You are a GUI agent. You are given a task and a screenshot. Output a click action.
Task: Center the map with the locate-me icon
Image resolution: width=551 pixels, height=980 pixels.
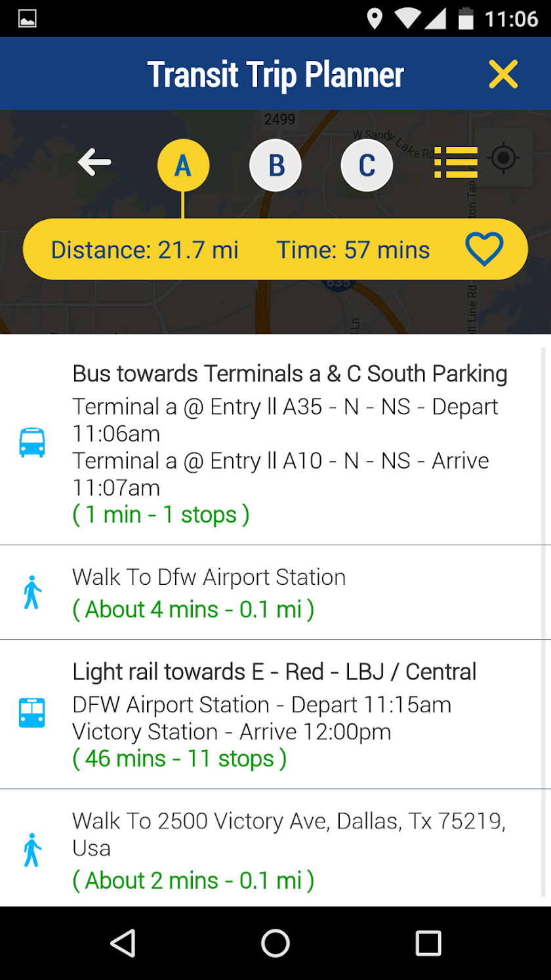point(503,158)
